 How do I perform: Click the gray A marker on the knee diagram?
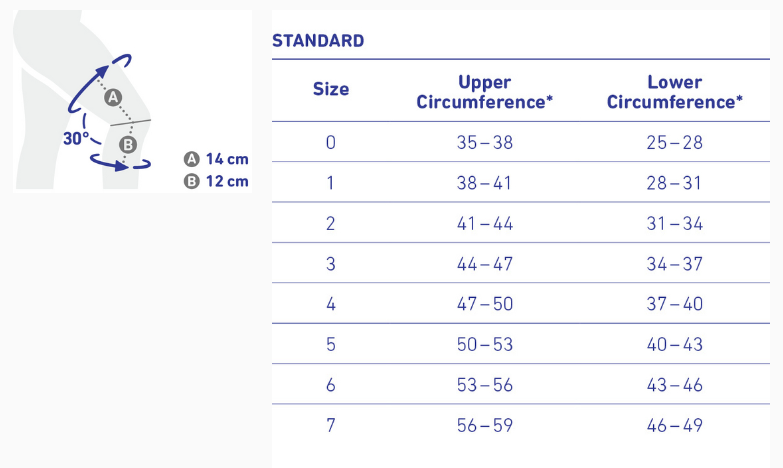[113, 97]
